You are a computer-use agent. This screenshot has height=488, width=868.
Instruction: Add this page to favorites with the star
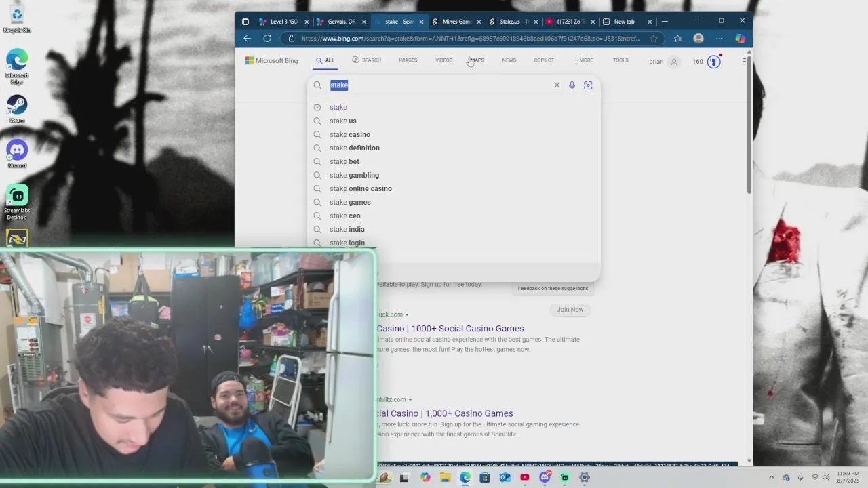pos(654,39)
